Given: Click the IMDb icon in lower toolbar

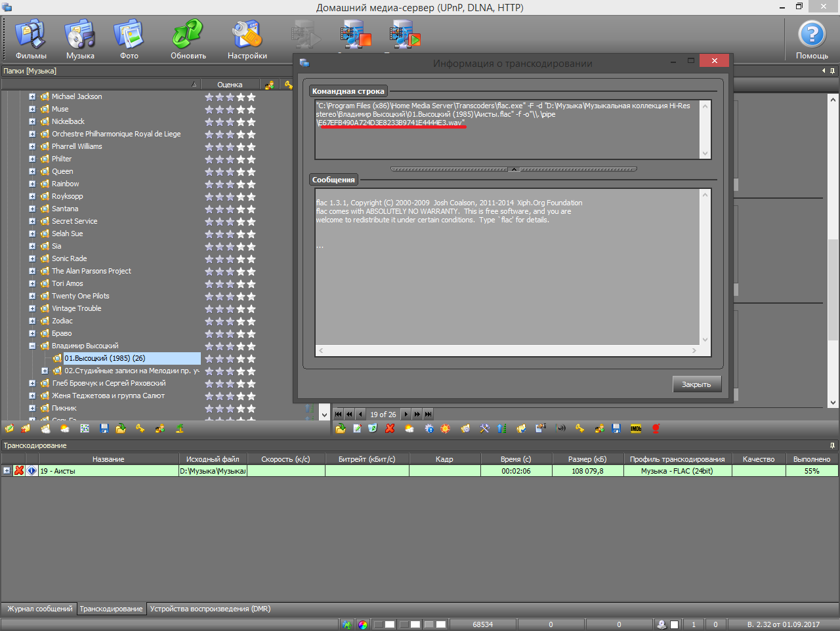Looking at the screenshot, I should 636,428.
